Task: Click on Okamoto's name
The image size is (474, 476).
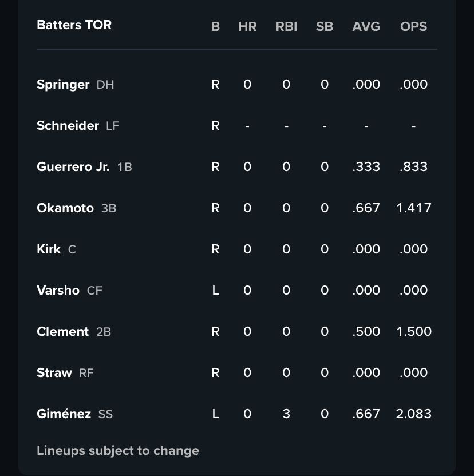Action: tap(65, 208)
